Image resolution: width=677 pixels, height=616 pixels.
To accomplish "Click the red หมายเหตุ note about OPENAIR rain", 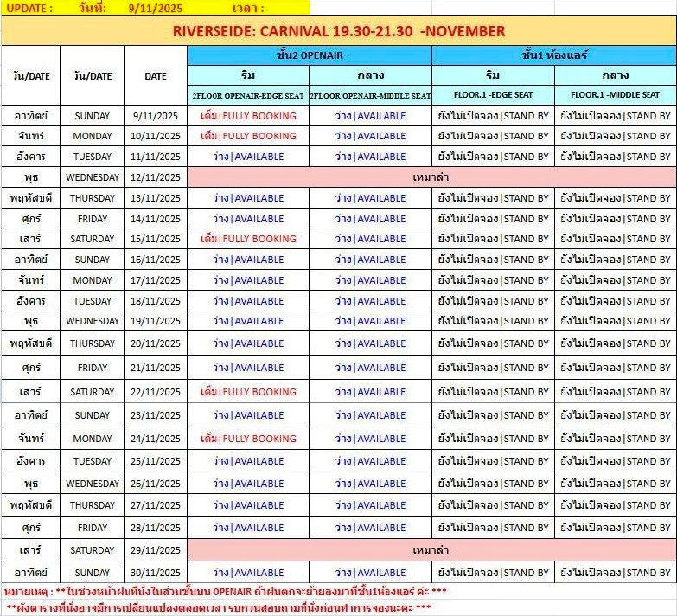I will point(225,591).
